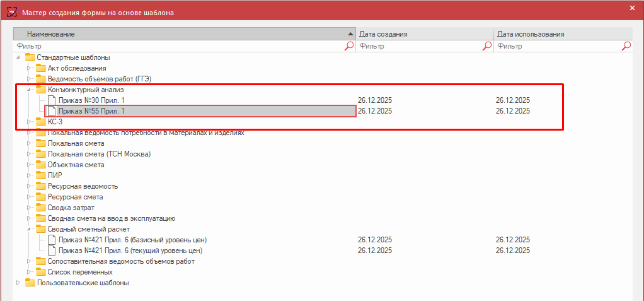The image size is (644, 301).
Task: Expand the Пользовательские шаблоны node
Action: (18, 283)
